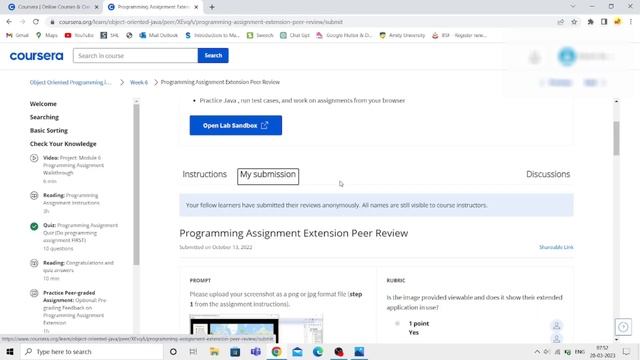640x360 pixels.
Task: Click the submitted screenshot thumbnail
Action: (256, 329)
